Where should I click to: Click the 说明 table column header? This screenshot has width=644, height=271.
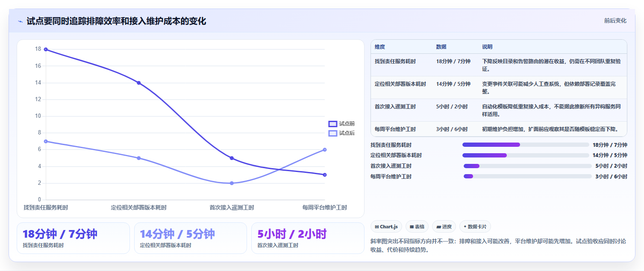point(487,47)
